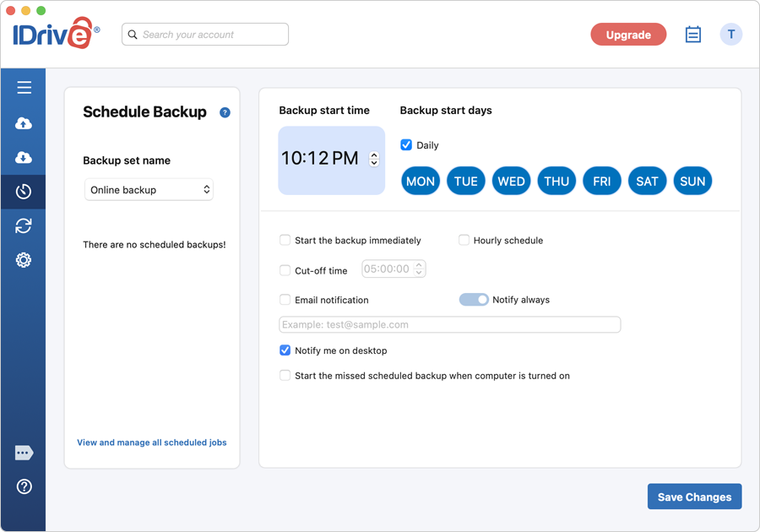Open the cloud Backup section
The width and height of the screenshot is (760, 532).
pyautogui.click(x=24, y=123)
